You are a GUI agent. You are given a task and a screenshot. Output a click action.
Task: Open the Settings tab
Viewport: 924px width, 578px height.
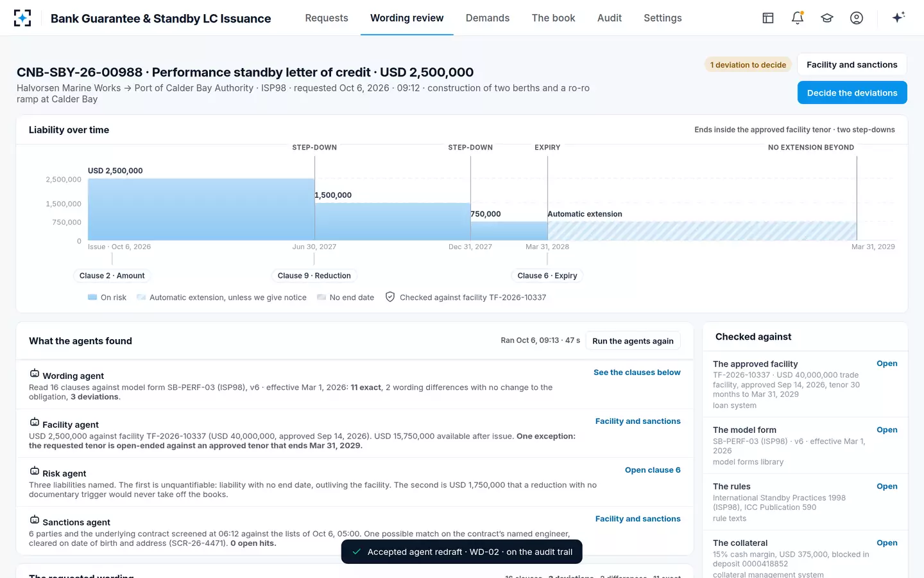tap(663, 18)
